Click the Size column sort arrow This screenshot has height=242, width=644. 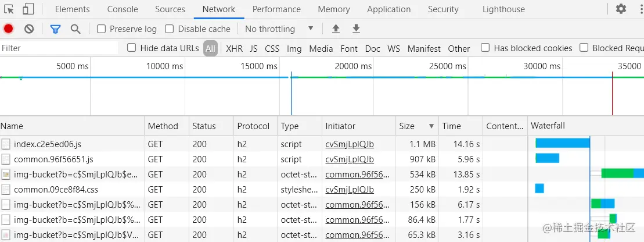click(431, 126)
